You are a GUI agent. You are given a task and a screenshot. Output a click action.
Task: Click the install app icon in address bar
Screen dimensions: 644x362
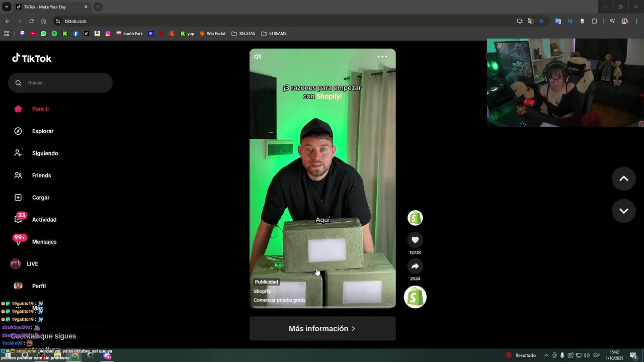(x=520, y=21)
